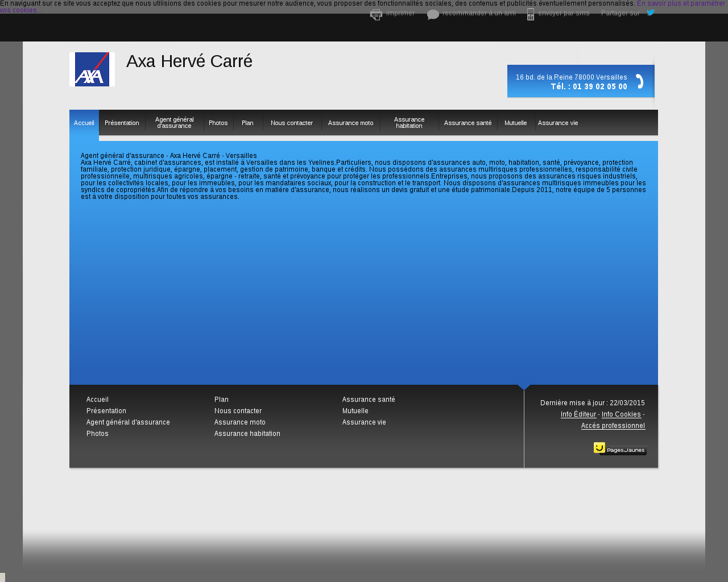Click envoyer par sms
This screenshot has height=582, width=728.
[x=564, y=13]
